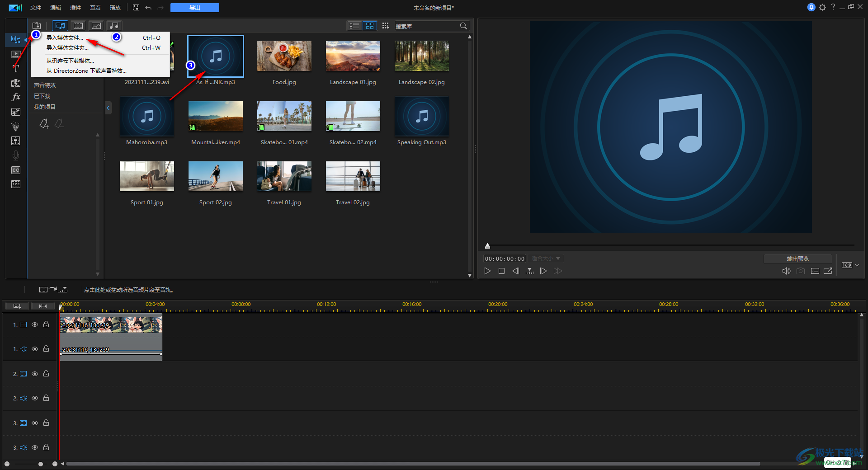Open the Particle Room icon

16,127
